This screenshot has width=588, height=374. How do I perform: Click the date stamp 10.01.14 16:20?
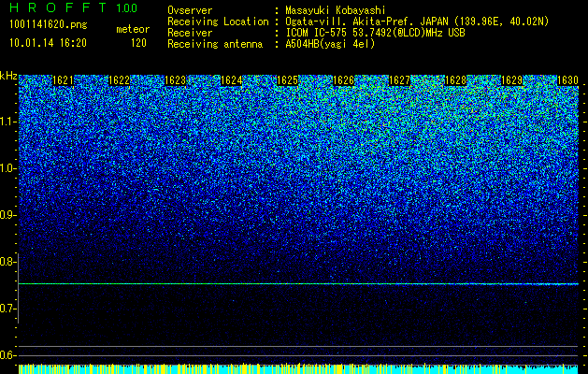48,43
